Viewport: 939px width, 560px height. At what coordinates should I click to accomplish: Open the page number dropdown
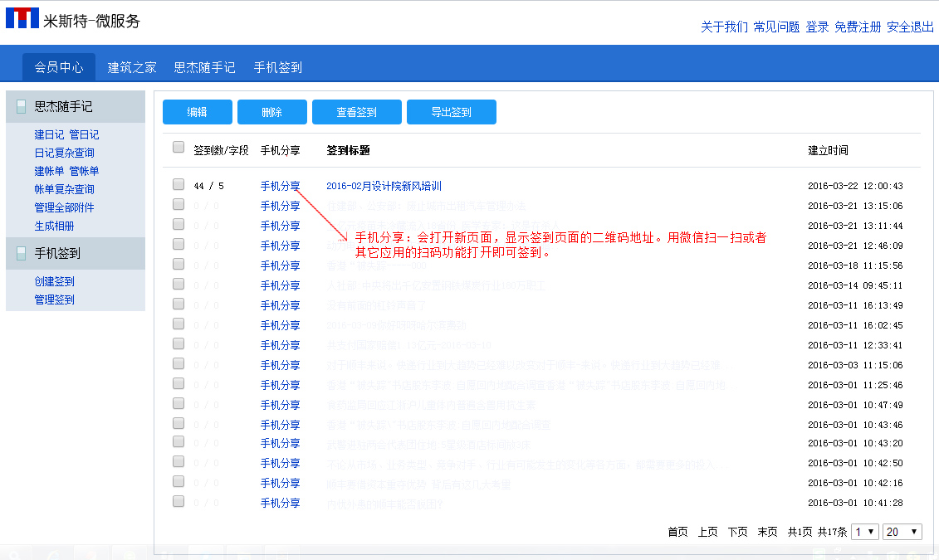tap(864, 532)
